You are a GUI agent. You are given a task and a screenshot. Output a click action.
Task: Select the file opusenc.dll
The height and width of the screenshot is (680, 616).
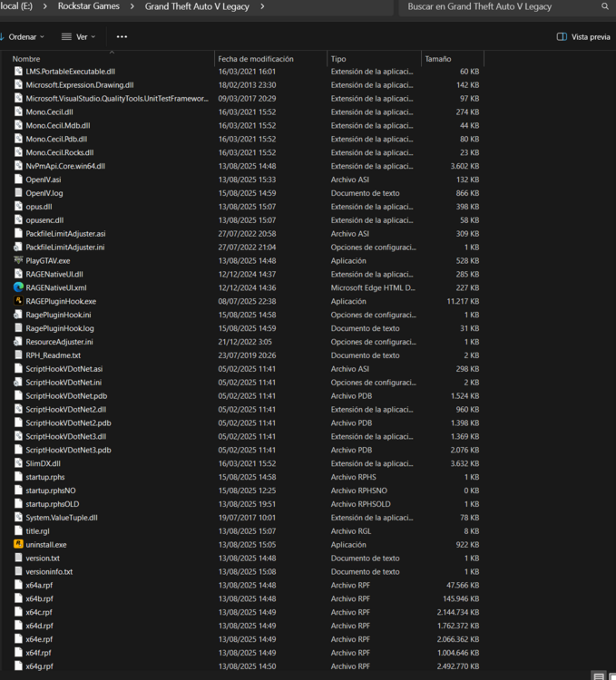(44, 220)
